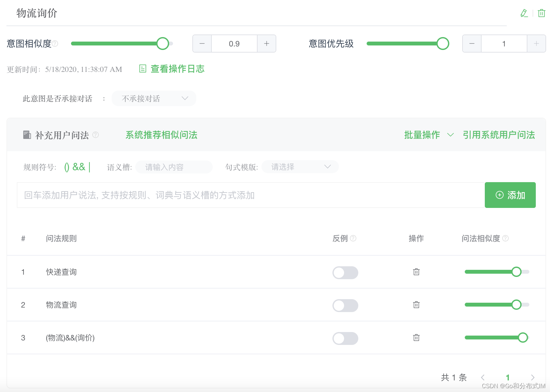
Task: Delete the 物流询价 intent via the top trash icon
Action: click(541, 13)
